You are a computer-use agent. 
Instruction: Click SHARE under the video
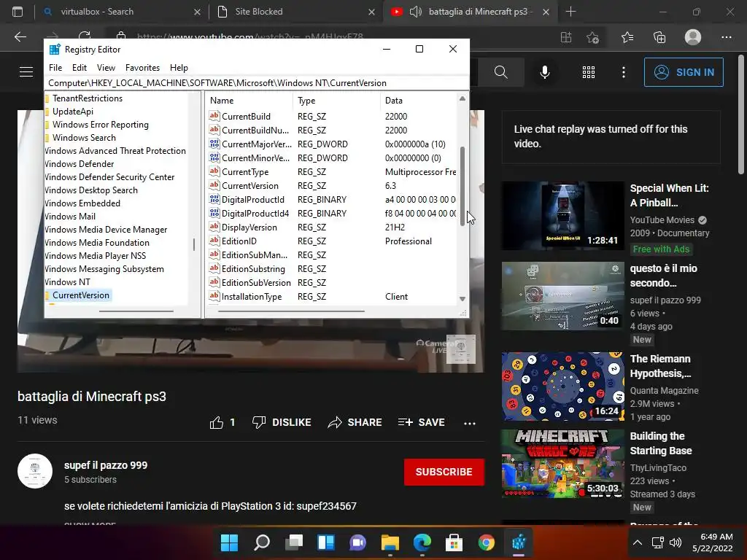tap(355, 422)
